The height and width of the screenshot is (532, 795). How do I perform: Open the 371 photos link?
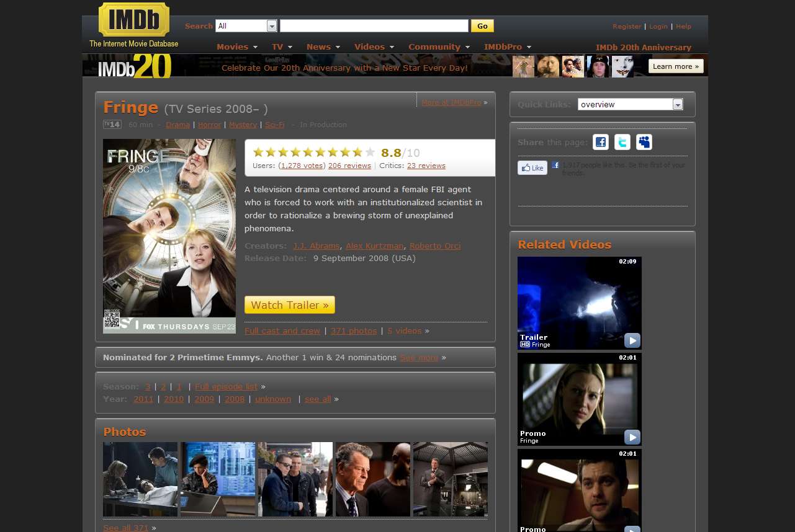tap(354, 330)
